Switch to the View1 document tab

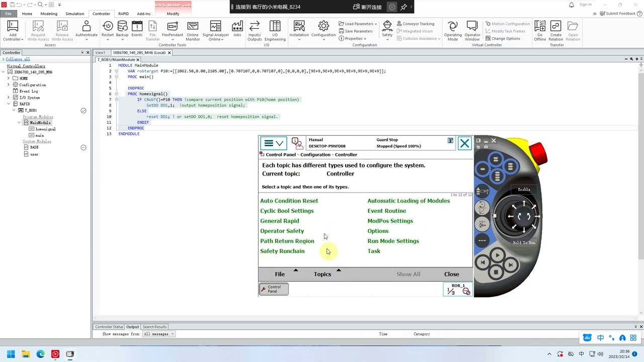pyautogui.click(x=100, y=52)
